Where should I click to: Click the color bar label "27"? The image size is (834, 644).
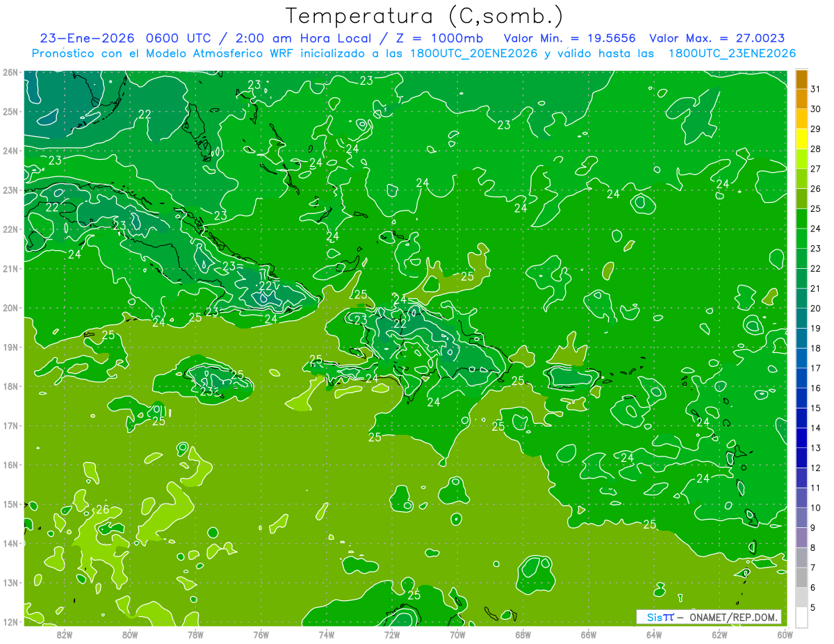(x=815, y=169)
